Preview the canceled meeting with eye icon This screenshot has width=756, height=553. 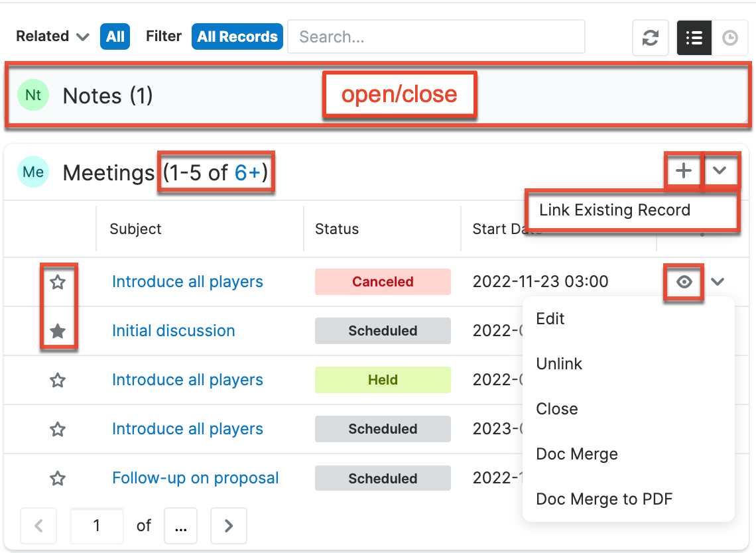684,282
